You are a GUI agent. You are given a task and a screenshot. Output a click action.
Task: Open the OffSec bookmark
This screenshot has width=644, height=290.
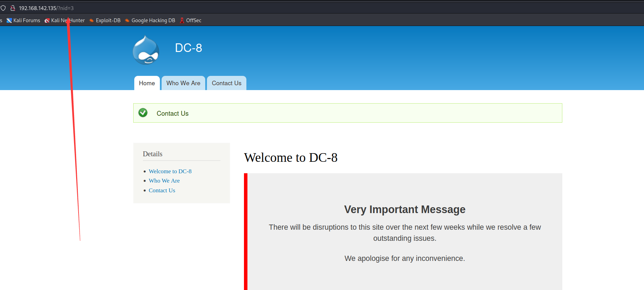pos(191,20)
